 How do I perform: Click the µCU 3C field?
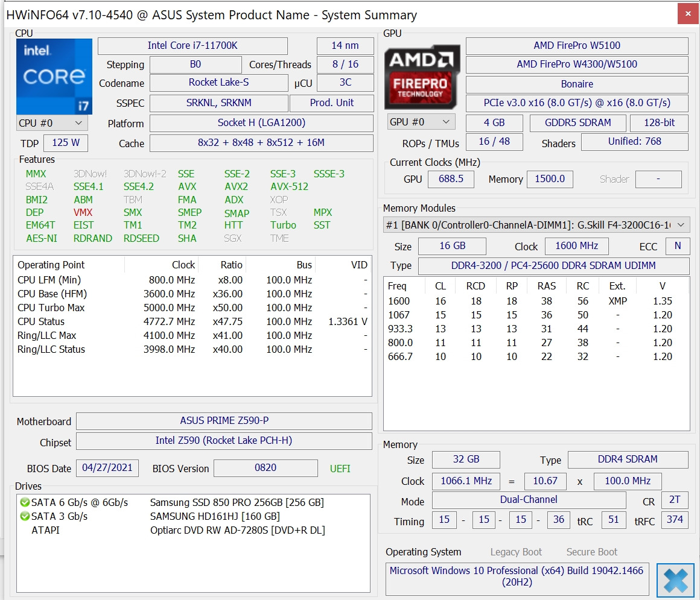(x=345, y=83)
